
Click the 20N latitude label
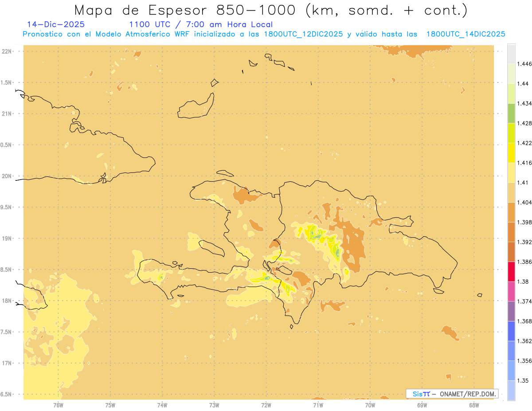coord(8,176)
